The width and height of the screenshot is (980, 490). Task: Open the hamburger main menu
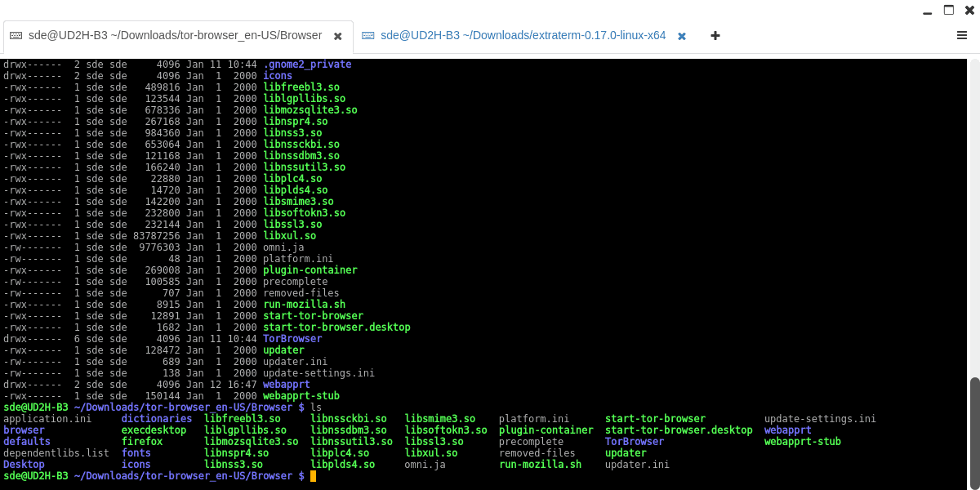click(x=962, y=35)
